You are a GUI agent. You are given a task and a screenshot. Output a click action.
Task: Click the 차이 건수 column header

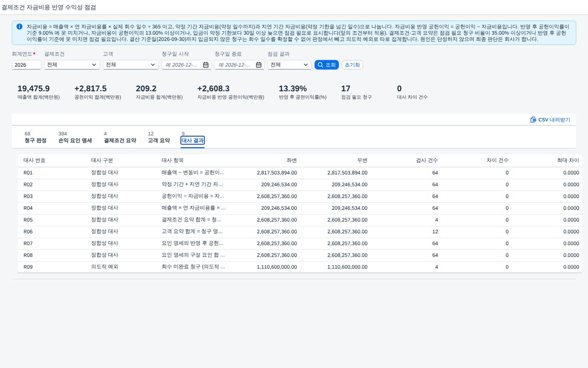(498, 160)
